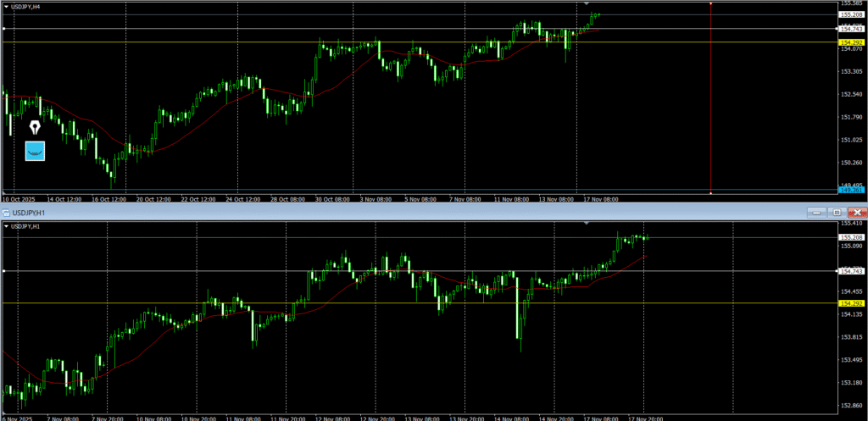Click the yellow 154.292 price label on H4 chart
Viewport: 868px width, 421px height.
[850, 42]
